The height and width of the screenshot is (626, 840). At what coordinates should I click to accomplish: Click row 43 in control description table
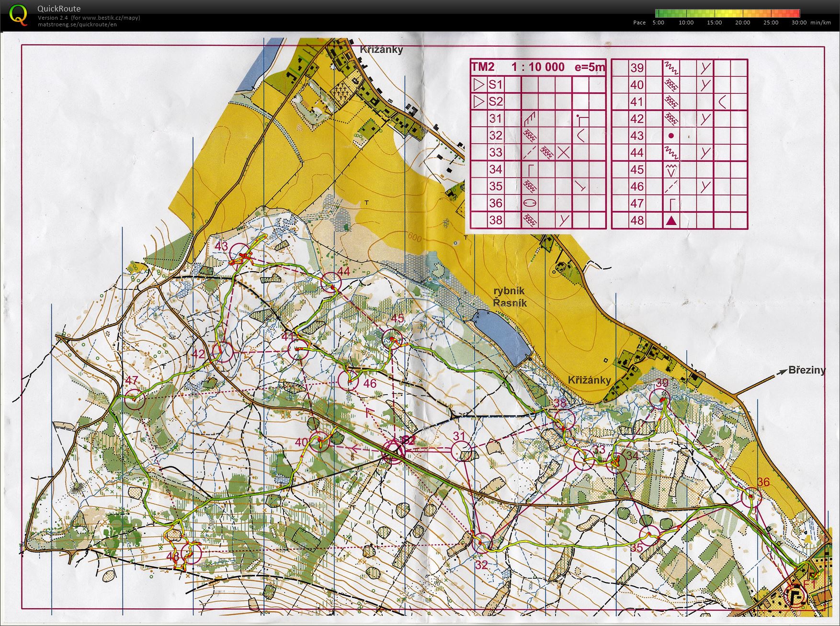[x=680, y=136]
